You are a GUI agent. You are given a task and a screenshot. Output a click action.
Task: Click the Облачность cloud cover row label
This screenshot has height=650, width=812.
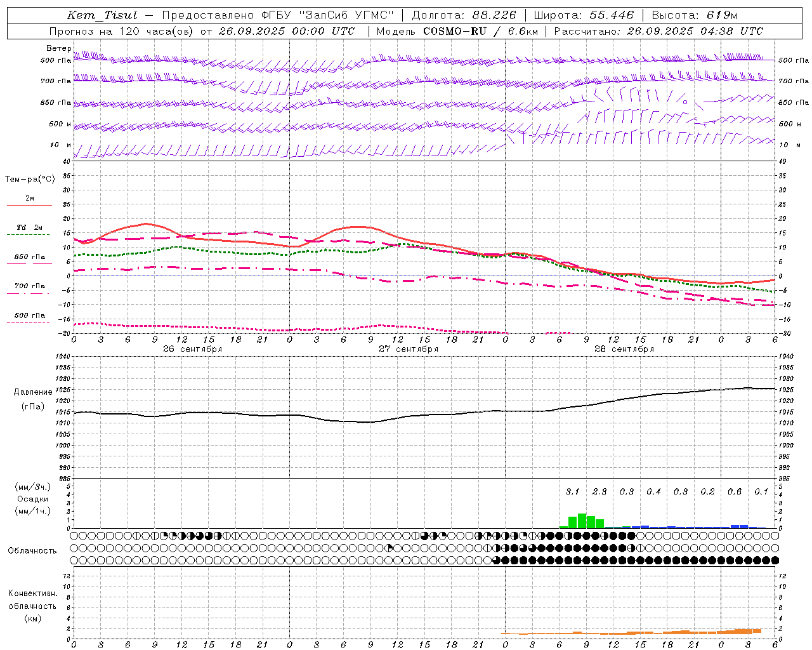[32, 550]
